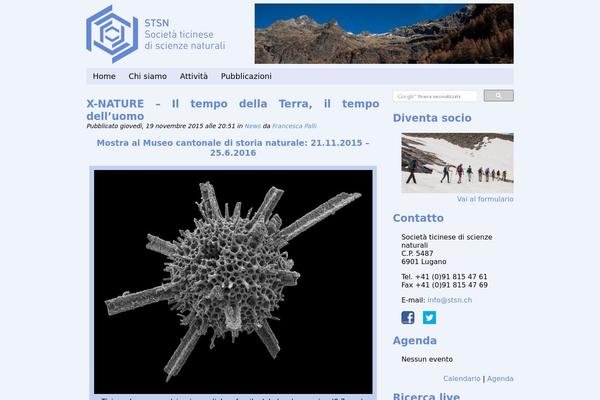
Task: Open the hikers in snow photo
Action: [457, 163]
